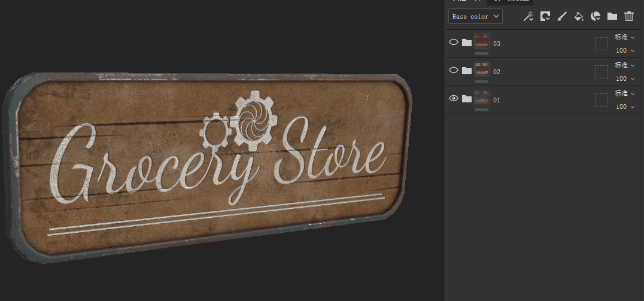
Task: Create a new folder in layer stack
Action: (x=612, y=17)
